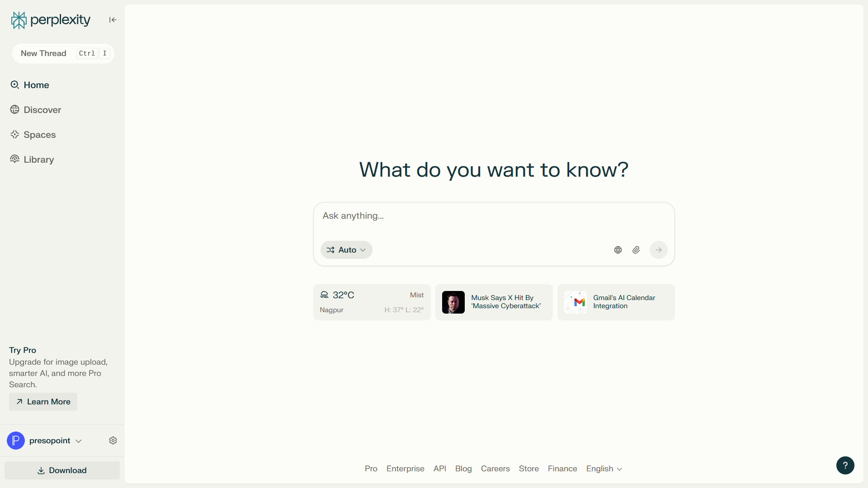The width and height of the screenshot is (868, 488).
Task: Click Learn More about Pro
Action: [x=43, y=402]
